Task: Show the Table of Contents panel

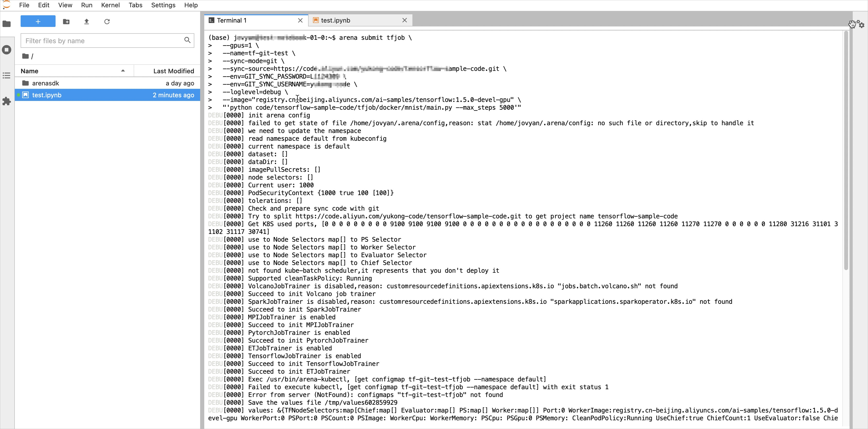Action: pyautogui.click(x=7, y=75)
